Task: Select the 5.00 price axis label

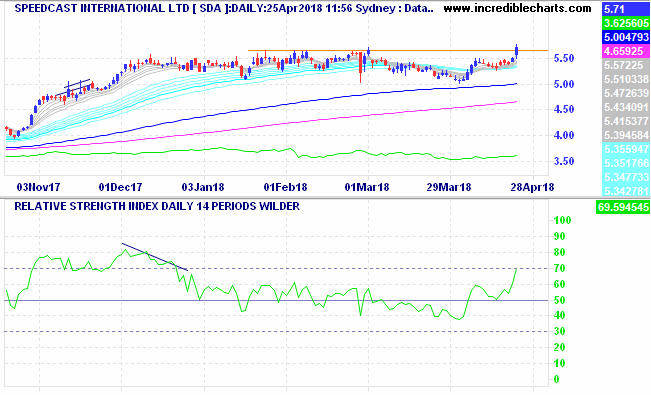Action: point(564,84)
